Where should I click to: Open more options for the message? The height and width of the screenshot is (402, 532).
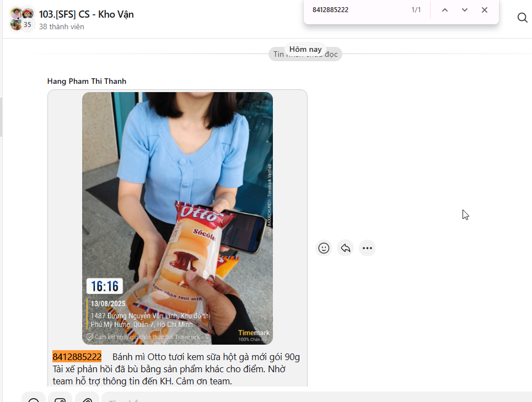(367, 248)
